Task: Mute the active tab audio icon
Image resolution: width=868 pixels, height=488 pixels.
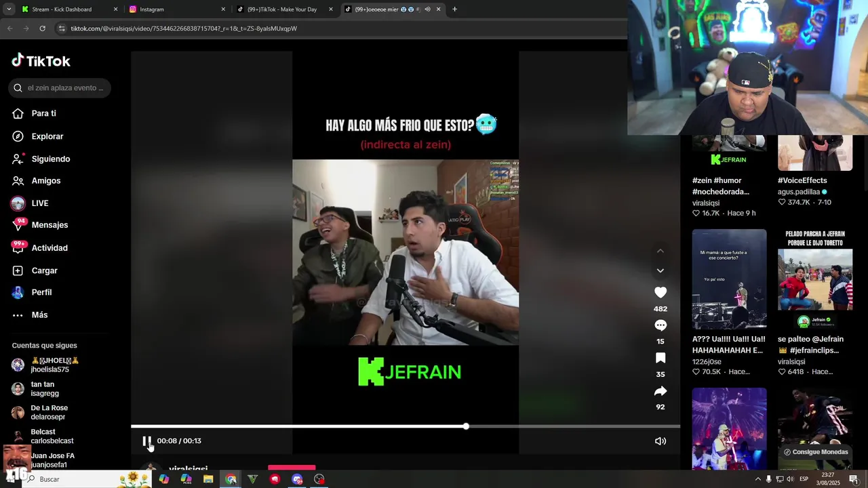Action: 427,9
